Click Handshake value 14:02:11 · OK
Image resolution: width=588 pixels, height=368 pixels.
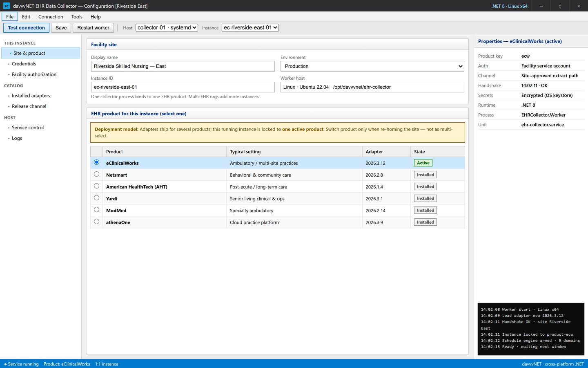(x=535, y=85)
